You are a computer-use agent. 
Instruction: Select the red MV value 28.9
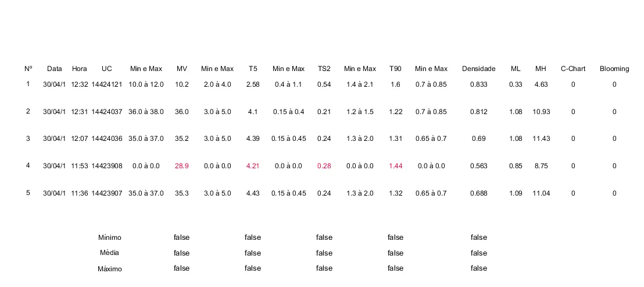(x=182, y=166)
